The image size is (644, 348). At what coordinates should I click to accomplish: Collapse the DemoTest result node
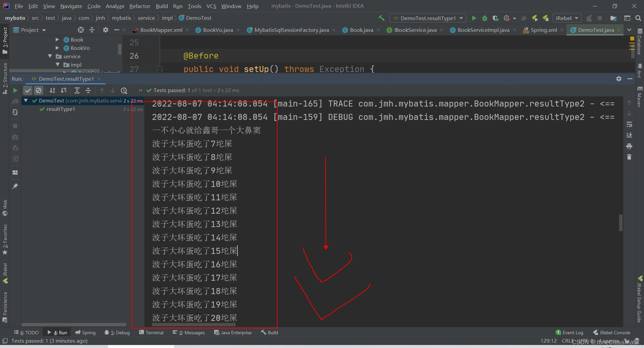pos(26,100)
